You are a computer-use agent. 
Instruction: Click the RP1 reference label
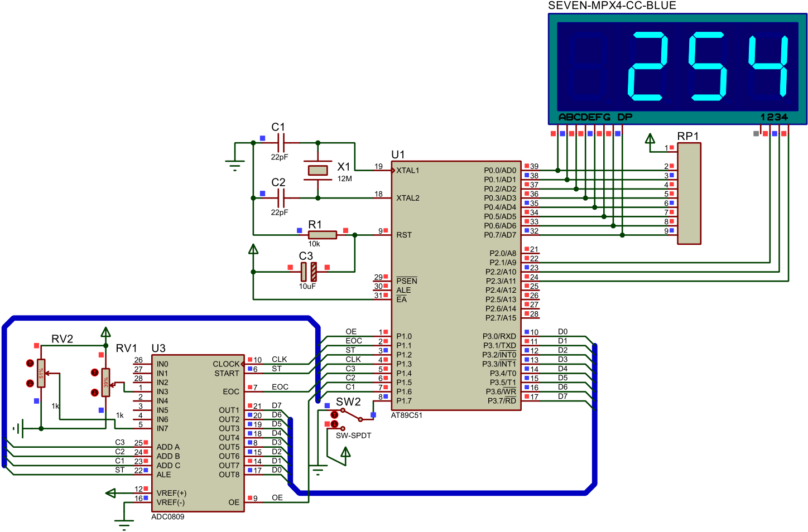pyautogui.click(x=688, y=136)
